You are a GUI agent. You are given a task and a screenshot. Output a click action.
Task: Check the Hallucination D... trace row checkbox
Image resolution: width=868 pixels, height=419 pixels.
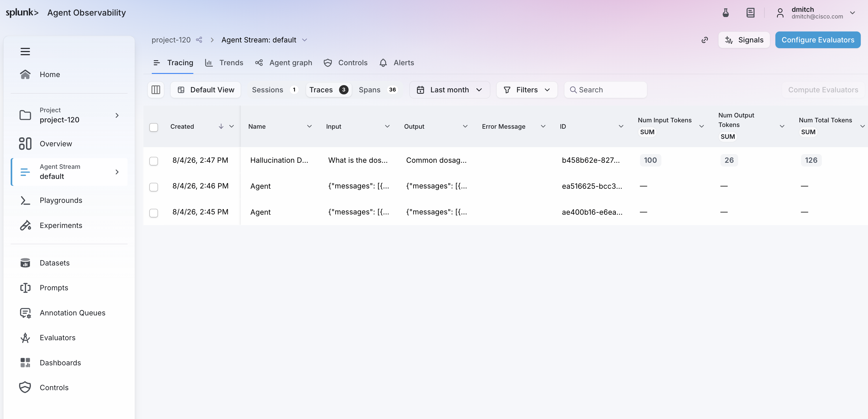[154, 161]
